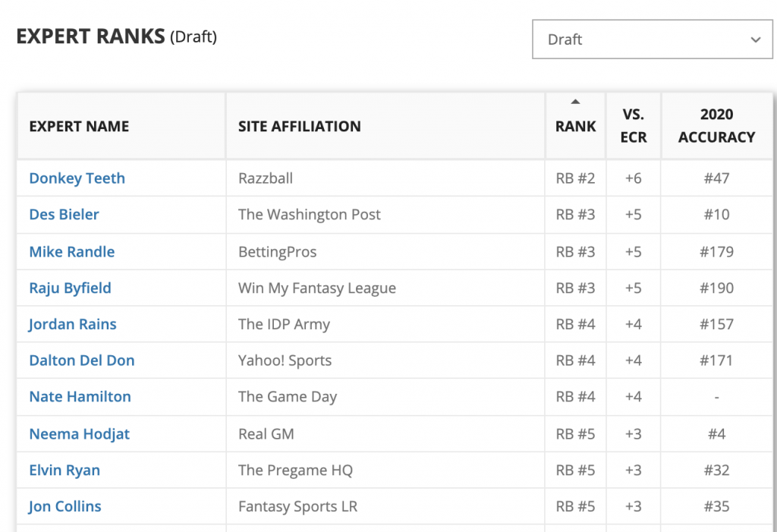Select the Jordan Rains expert link
The image size is (777, 532).
coord(72,324)
